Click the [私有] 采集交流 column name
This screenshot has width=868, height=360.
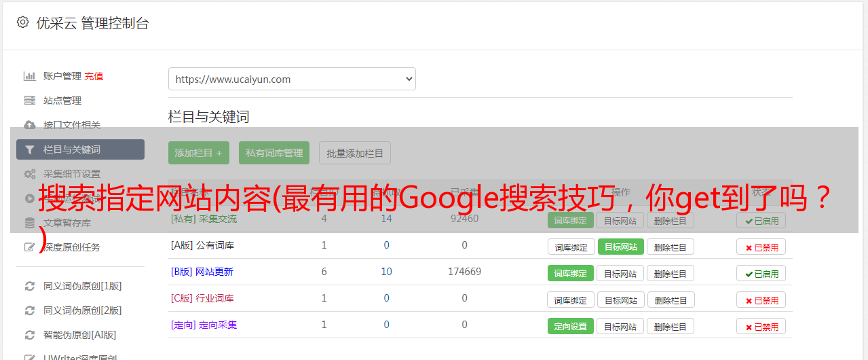click(x=204, y=219)
